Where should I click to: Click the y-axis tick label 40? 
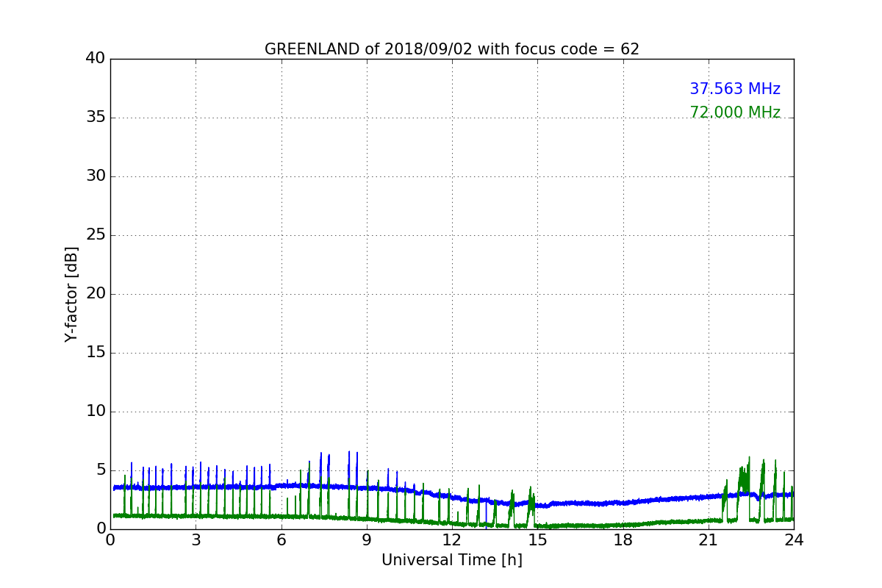point(96,59)
